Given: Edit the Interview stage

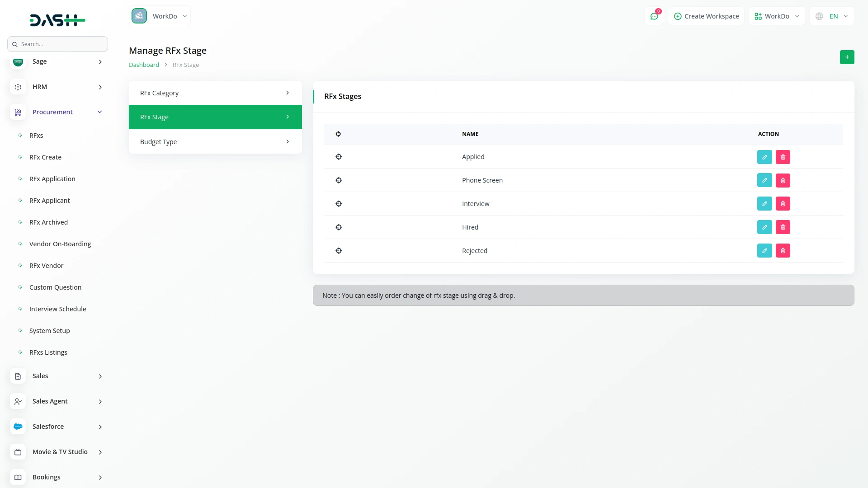Looking at the screenshot, I should pos(764,204).
